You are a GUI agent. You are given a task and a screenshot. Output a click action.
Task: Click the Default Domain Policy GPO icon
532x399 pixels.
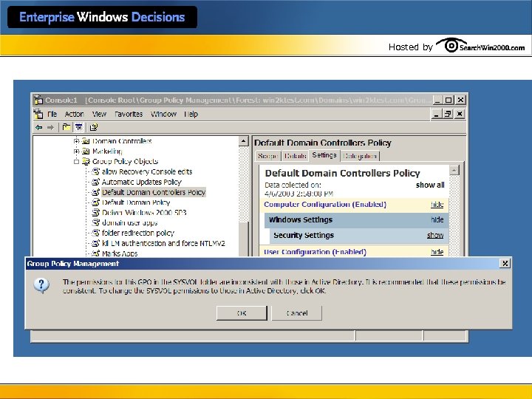(96, 202)
